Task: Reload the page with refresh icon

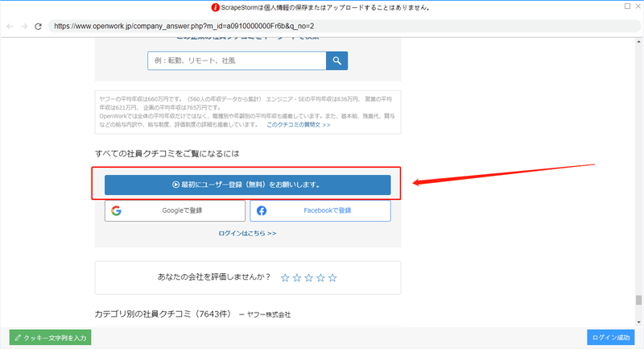Action: click(x=38, y=27)
